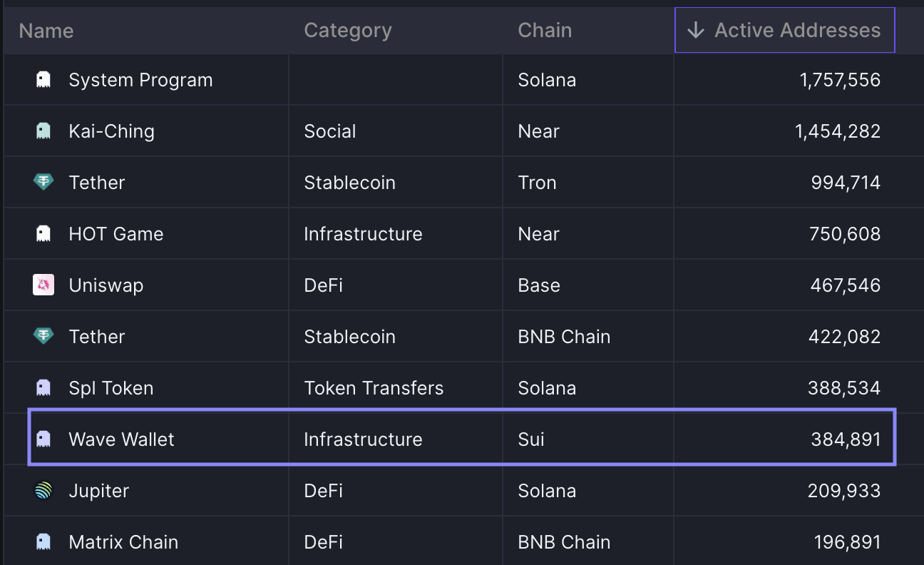Sort by the Category column header
The image size is (924, 565).
348,31
